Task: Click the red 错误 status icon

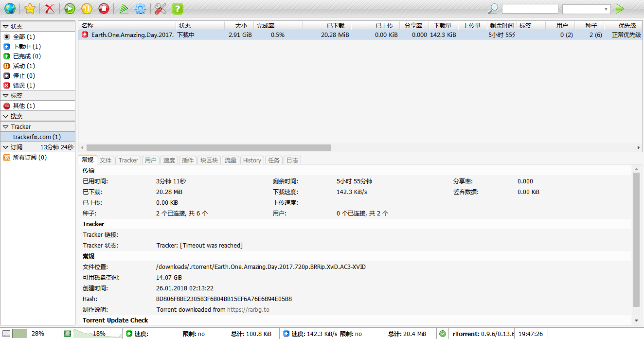Action: pyautogui.click(x=7, y=85)
